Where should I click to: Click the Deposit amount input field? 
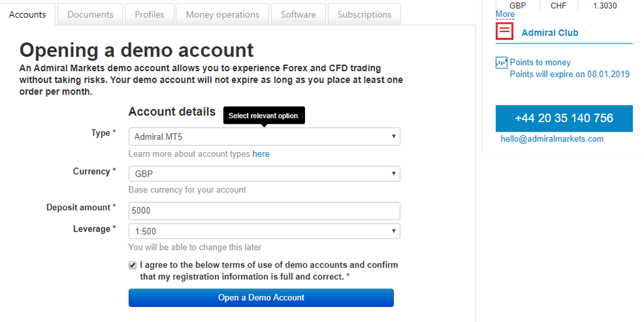click(264, 211)
